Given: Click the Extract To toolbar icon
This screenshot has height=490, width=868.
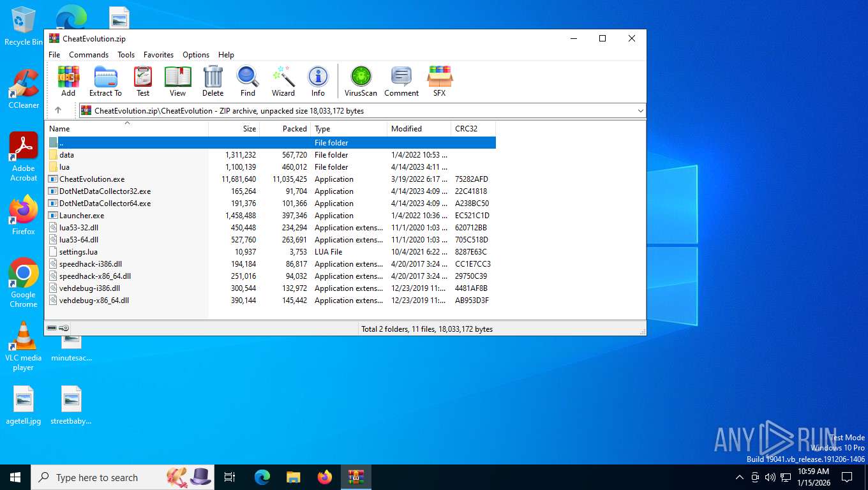Looking at the screenshot, I should tap(105, 81).
